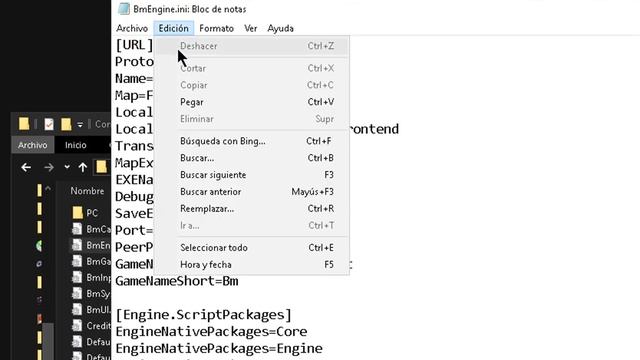Image resolution: width=640 pixels, height=360 pixels.
Task: Select the BmUI file in the list
Action: point(90,309)
